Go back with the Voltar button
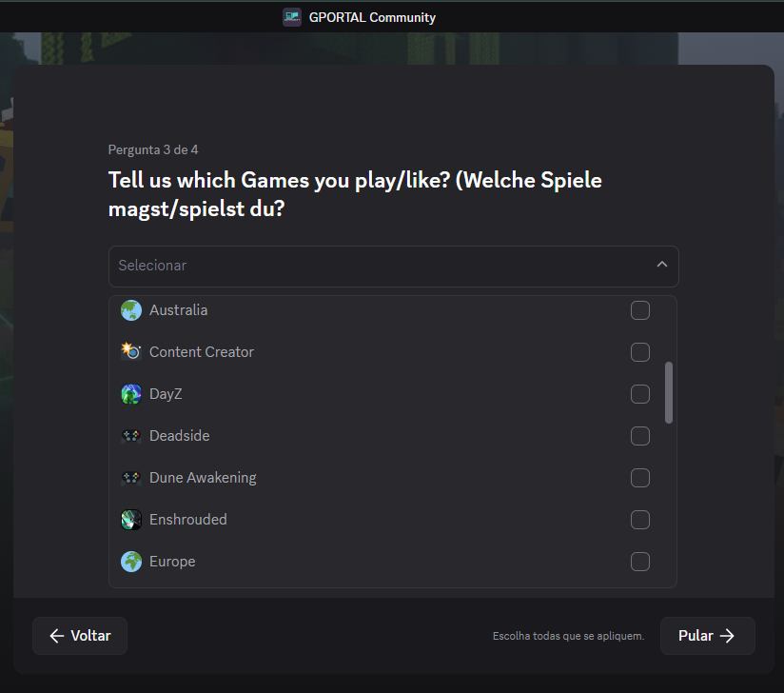Screen dimensions: 784x693 80,636
